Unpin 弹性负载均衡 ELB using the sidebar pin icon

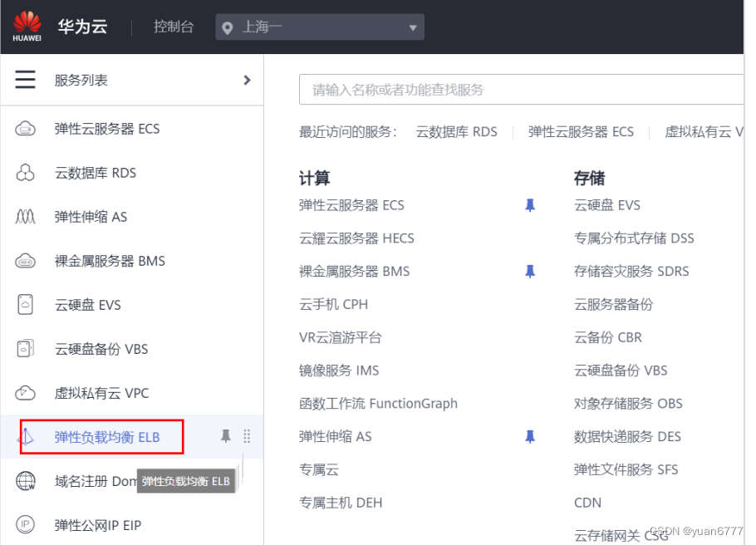226,436
